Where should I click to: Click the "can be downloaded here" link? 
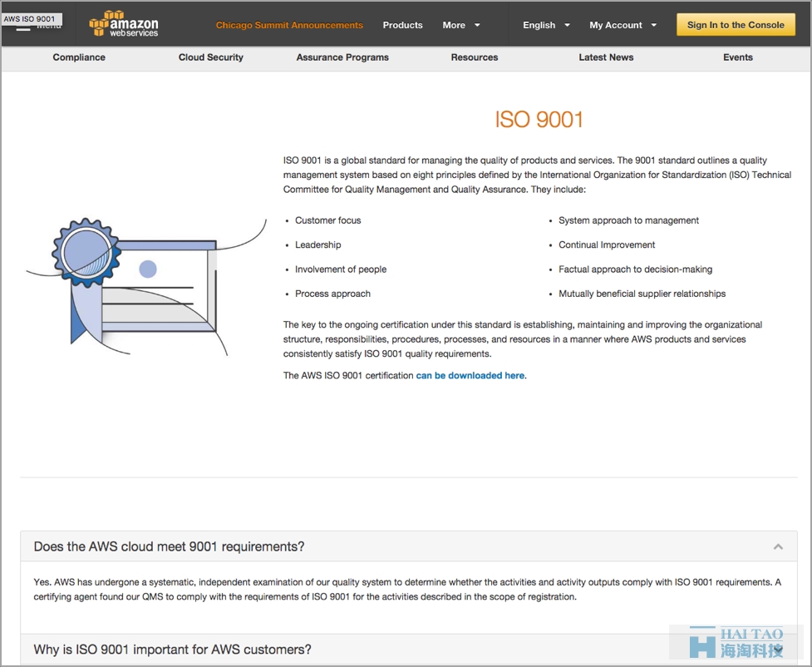470,376
